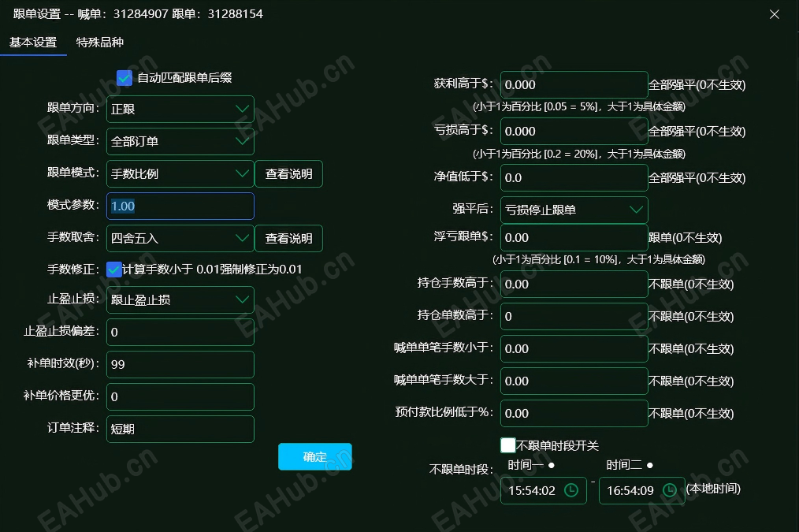Click the 补单时效 field showing 99
The width and height of the screenshot is (799, 532).
[x=180, y=364]
